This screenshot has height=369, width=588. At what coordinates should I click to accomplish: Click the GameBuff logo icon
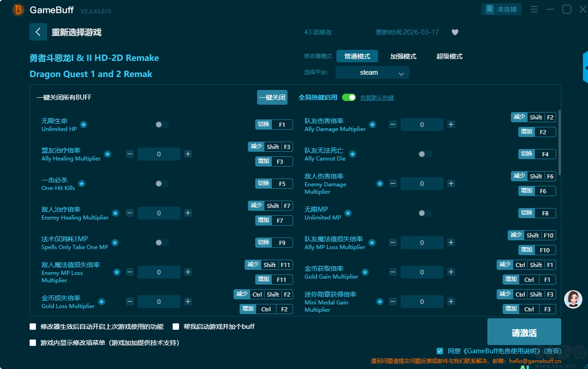tap(18, 10)
